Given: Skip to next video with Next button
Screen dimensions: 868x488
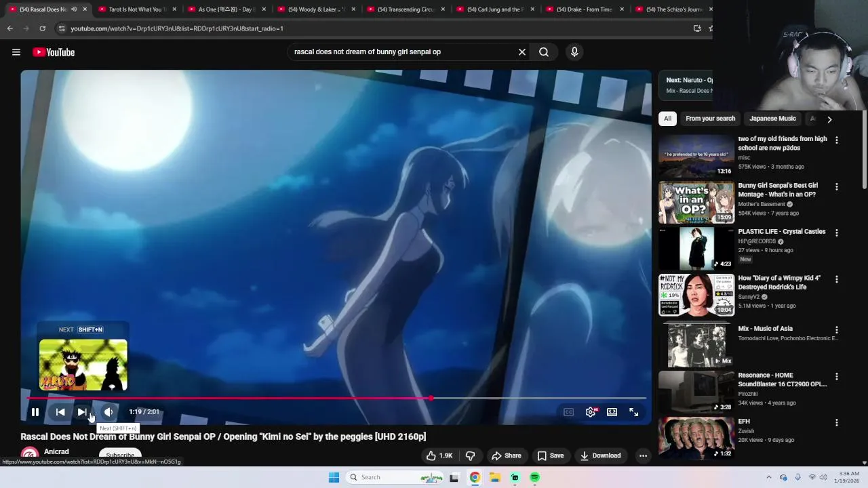Looking at the screenshot, I should [82, 412].
